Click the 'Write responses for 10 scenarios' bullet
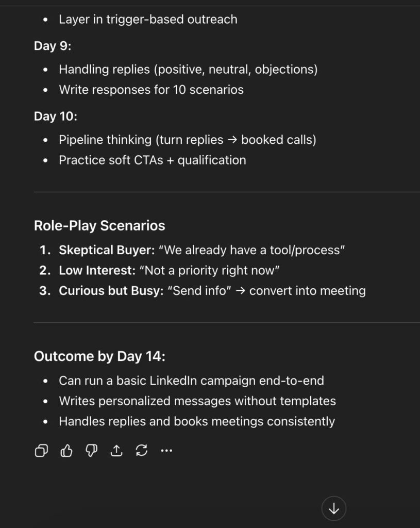This screenshot has height=528, width=420. coord(152,89)
